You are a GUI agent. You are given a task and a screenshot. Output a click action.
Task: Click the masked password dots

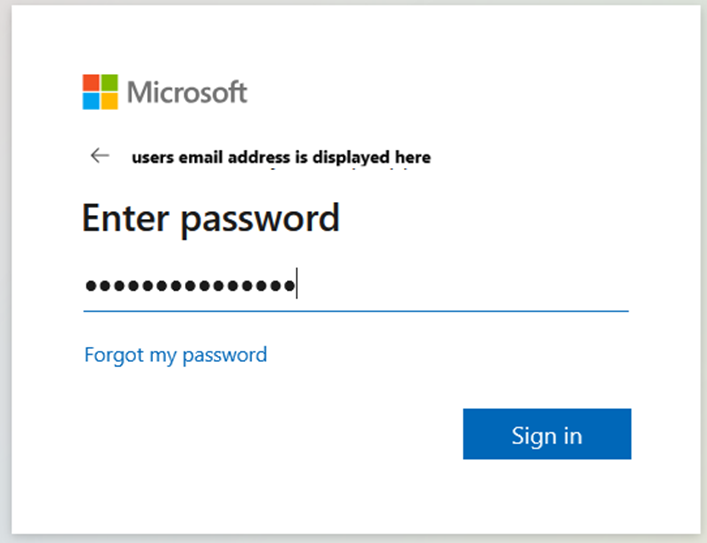point(190,286)
